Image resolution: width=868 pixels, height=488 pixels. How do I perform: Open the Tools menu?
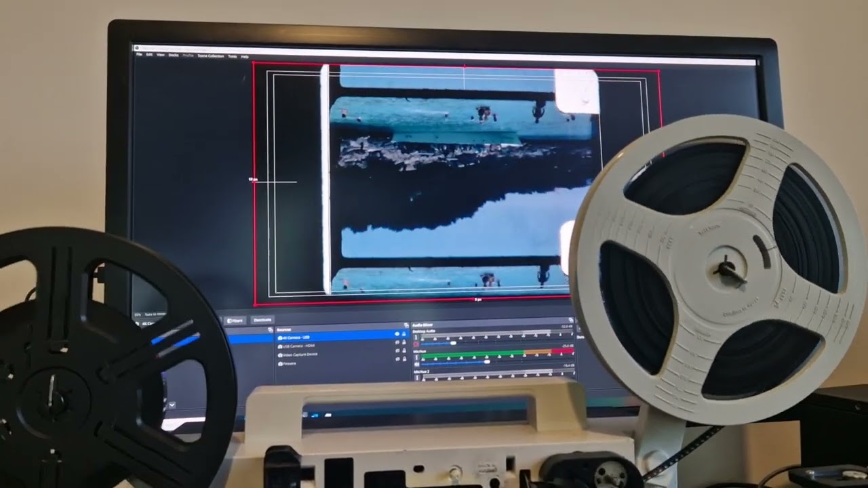(x=233, y=56)
